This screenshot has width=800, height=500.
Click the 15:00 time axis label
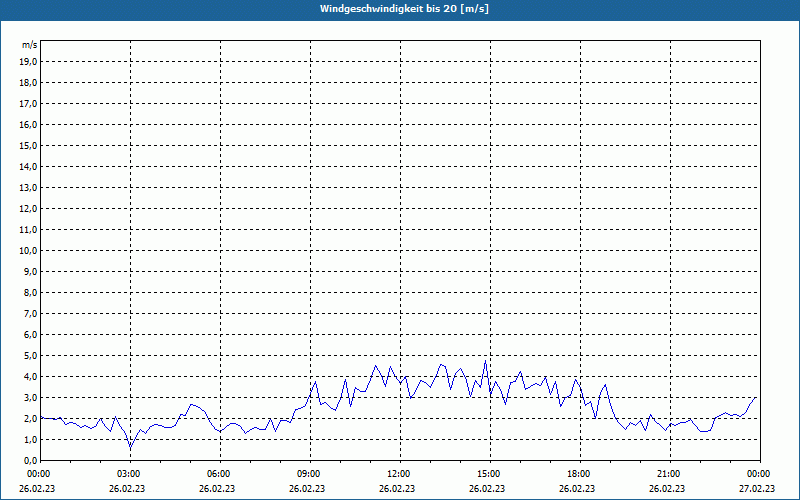tap(489, 474)
